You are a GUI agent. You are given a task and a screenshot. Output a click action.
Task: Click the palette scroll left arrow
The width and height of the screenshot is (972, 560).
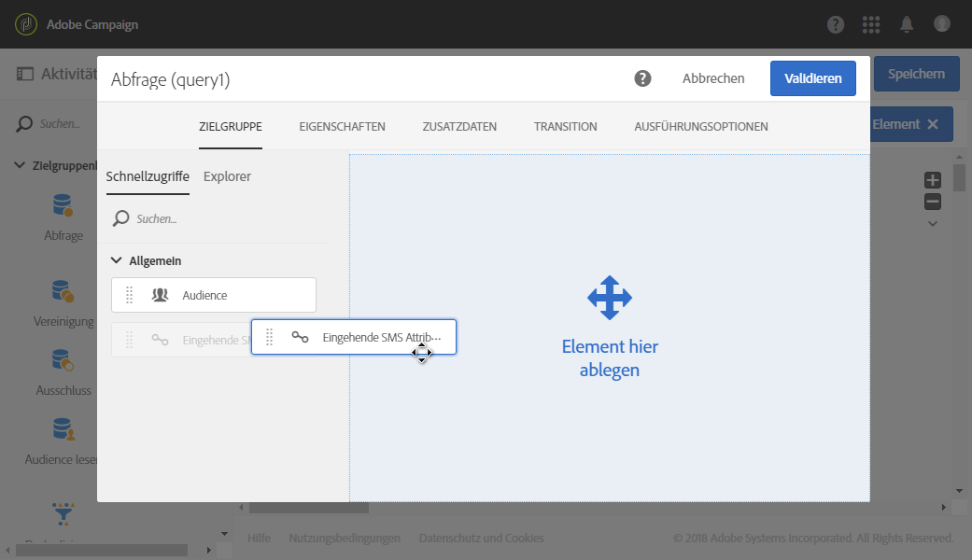[x=7, y=550]
